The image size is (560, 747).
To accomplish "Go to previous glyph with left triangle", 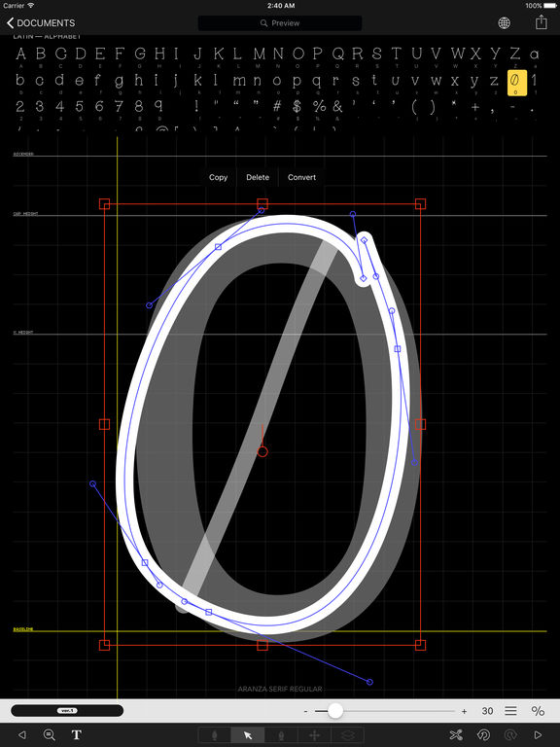I will click(x=22, y=735).
